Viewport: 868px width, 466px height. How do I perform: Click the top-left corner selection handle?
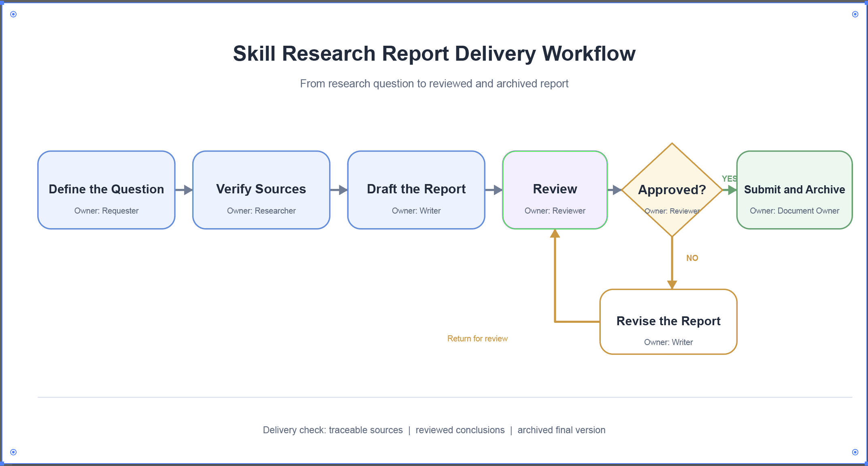(13, 14)
